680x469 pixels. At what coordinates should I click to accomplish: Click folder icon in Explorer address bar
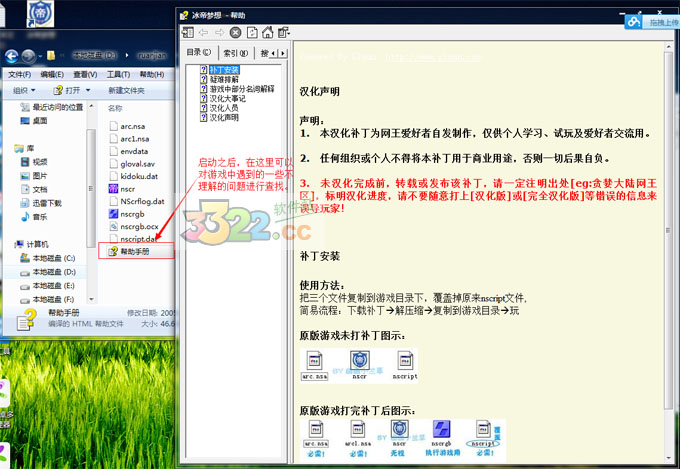click(x=51, y=56)
